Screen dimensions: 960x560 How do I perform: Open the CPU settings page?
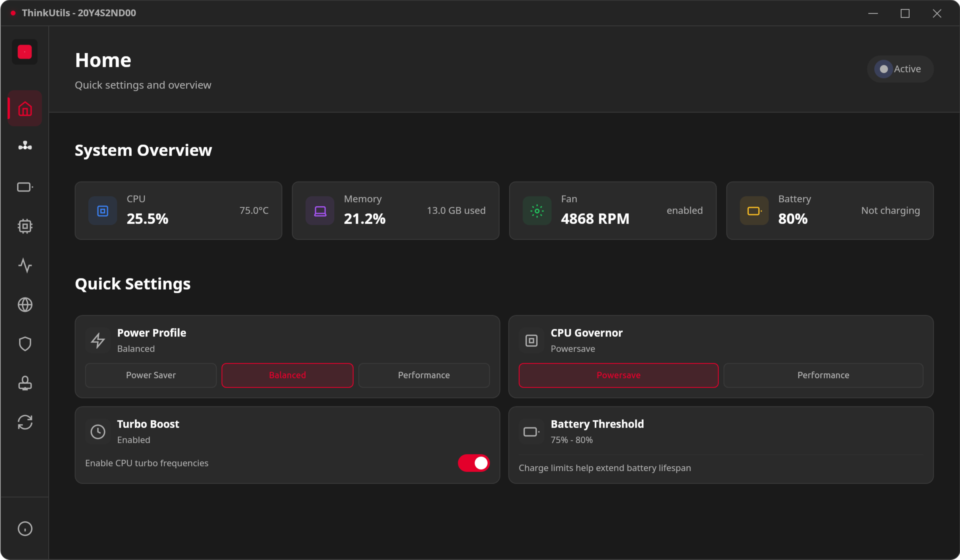[x=24, y=226]
